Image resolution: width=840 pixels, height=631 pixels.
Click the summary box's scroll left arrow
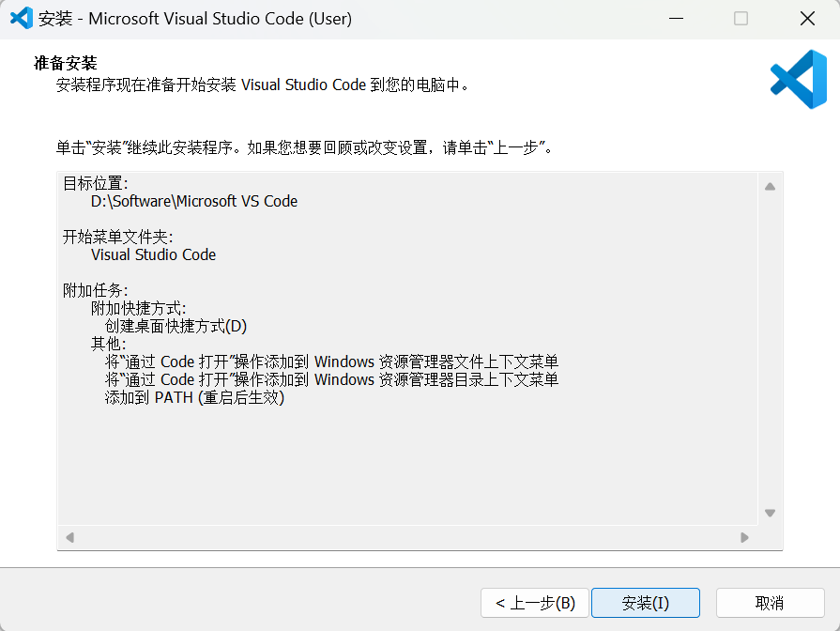click(x=69, y=537)
